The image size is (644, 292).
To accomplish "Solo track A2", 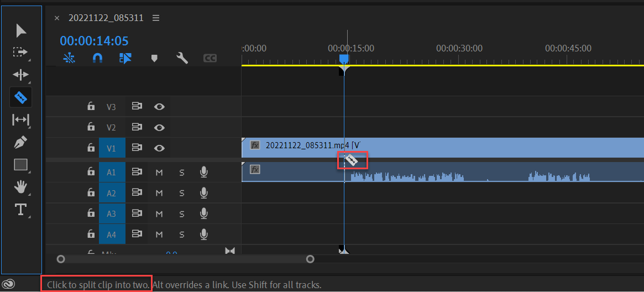I will [181, 193].
